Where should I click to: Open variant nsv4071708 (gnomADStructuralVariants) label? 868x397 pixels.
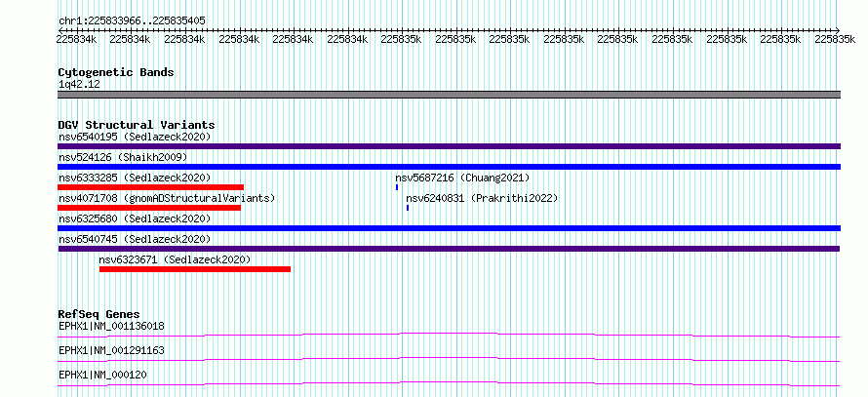click(x=167, y=198)
